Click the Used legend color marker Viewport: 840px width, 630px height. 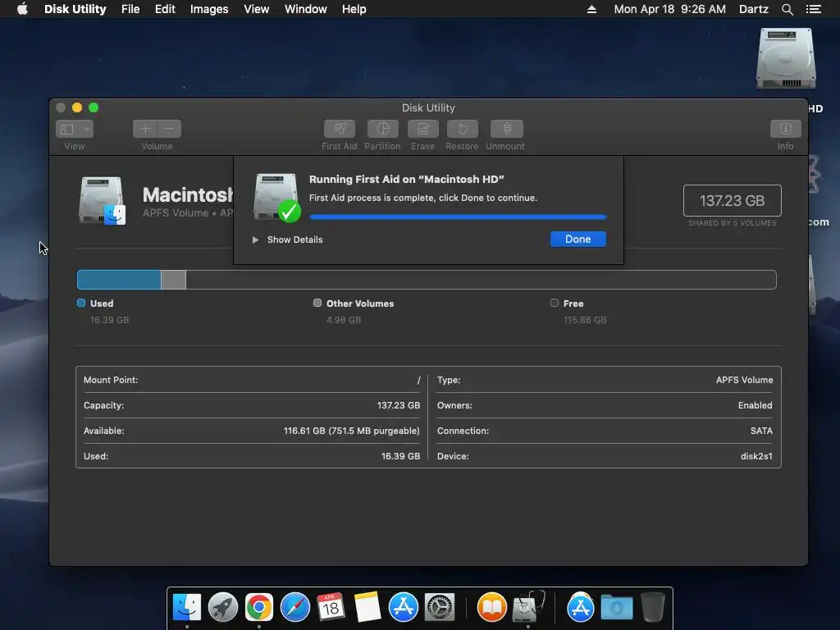point(81,304)
